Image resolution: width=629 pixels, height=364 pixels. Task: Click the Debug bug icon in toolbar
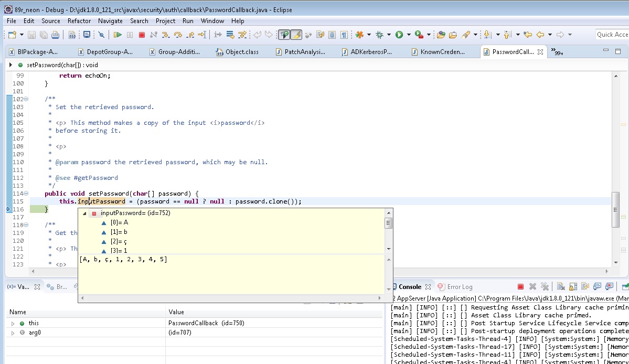click(x=379, y=35)
